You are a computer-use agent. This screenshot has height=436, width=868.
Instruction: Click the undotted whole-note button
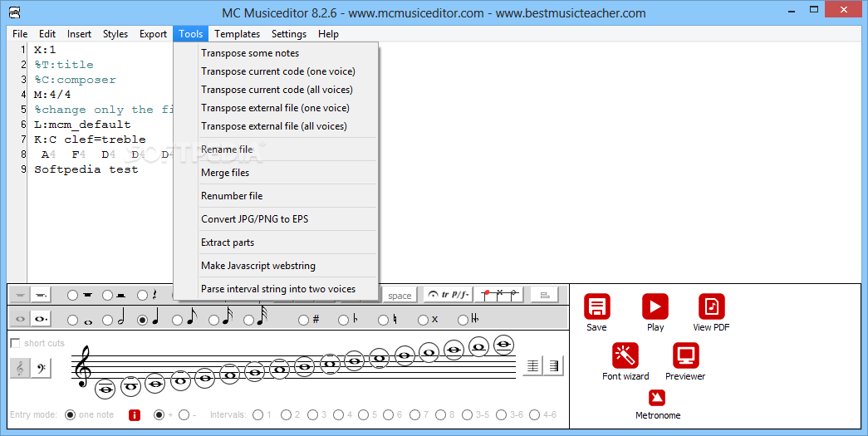point(20,319)
